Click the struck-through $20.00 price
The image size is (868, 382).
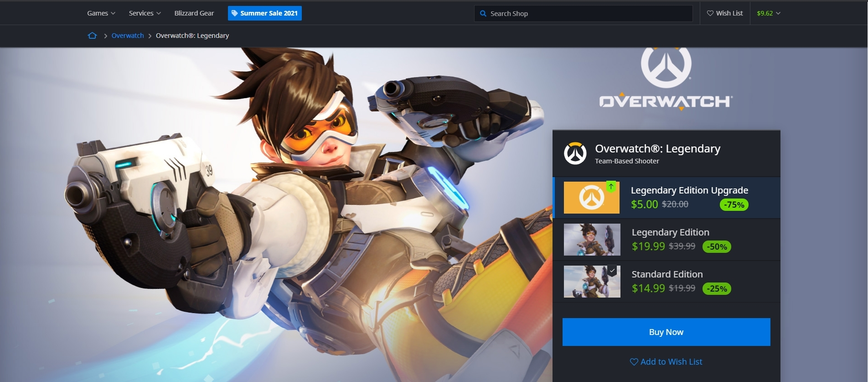[675, 204]
